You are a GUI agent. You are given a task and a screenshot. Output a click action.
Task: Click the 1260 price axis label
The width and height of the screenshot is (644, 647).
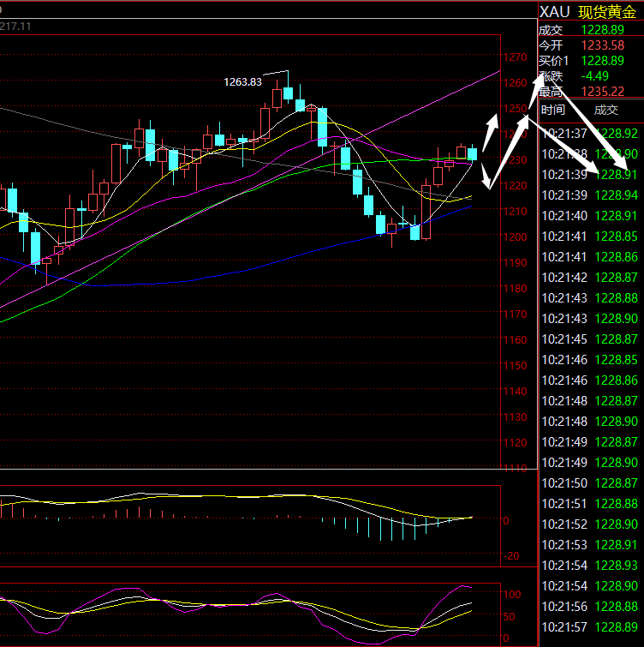click(516, 82)
